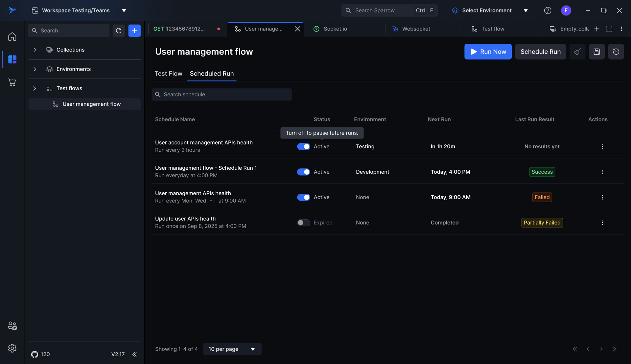Open the 10 per page dropdown
This screenshot has width=631, height=364.
click(x=232, y=349)
